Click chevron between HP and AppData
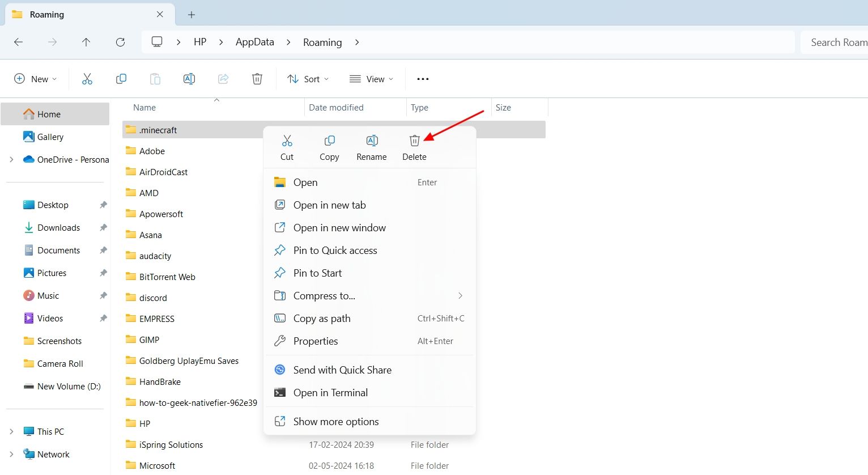Screen dimensions: 868x475 pyautogui.click(x=221, y=42)
